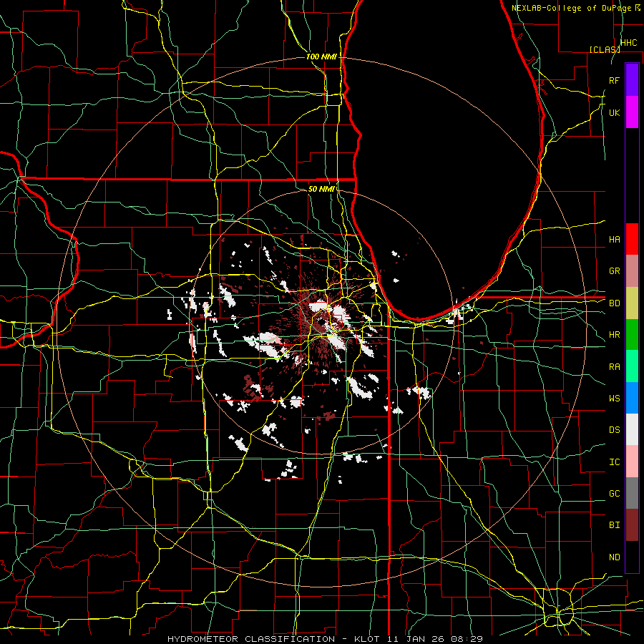
Task: Click the HYDROMETEOR CLASSIFICATION title text
Action: (251, 639)
